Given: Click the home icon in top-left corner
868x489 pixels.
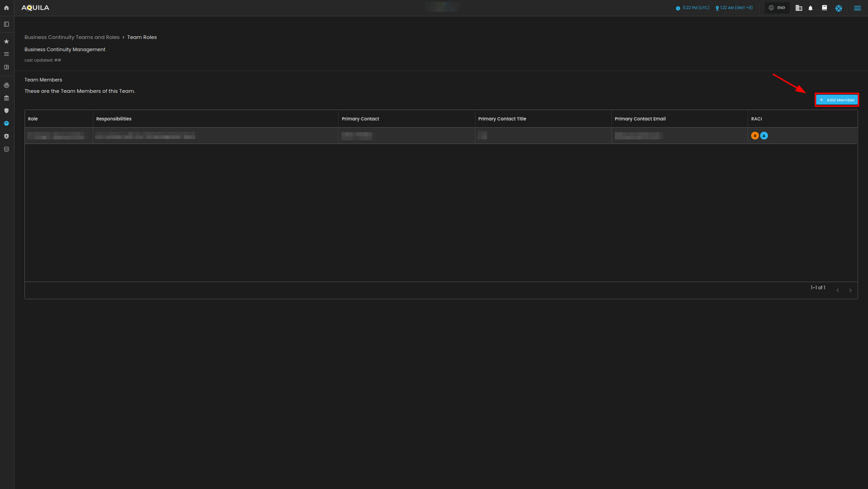Looking at the screenshot, I should [x=6, y=8].
